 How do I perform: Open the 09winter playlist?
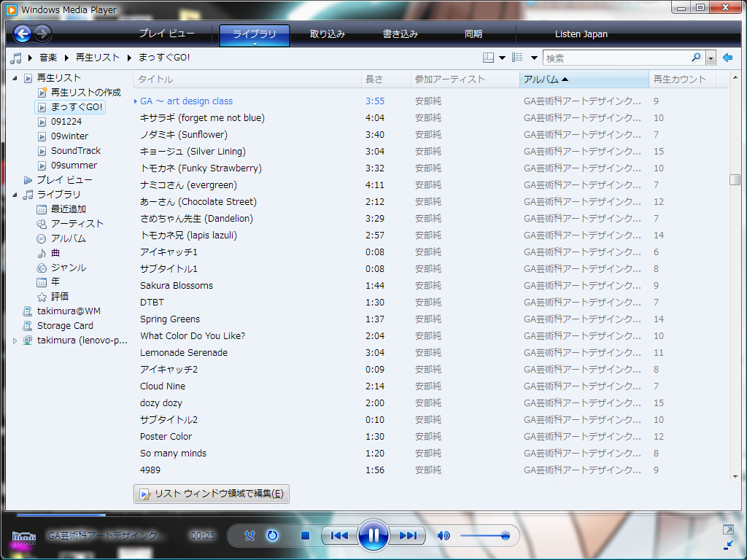pyautogui.click(x=69, y=136)
